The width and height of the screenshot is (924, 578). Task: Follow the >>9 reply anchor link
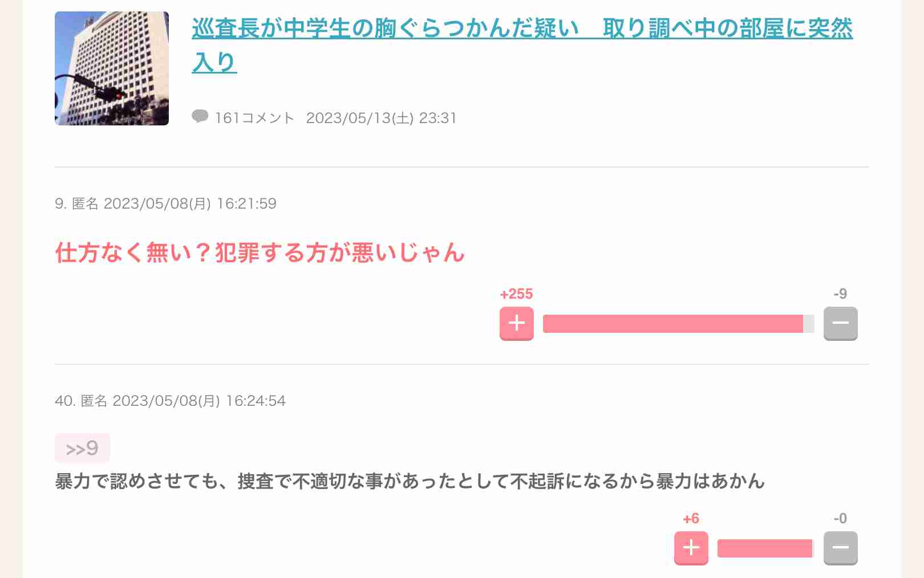(x=82, y=449)
